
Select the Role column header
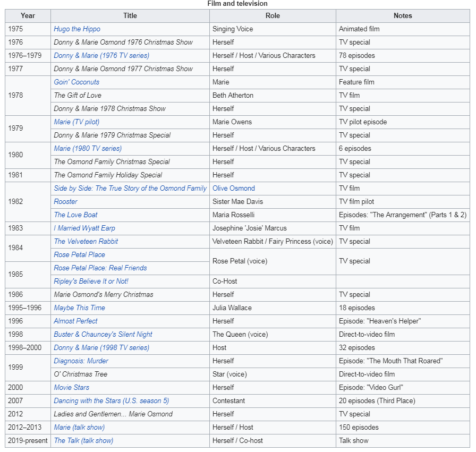273,16
